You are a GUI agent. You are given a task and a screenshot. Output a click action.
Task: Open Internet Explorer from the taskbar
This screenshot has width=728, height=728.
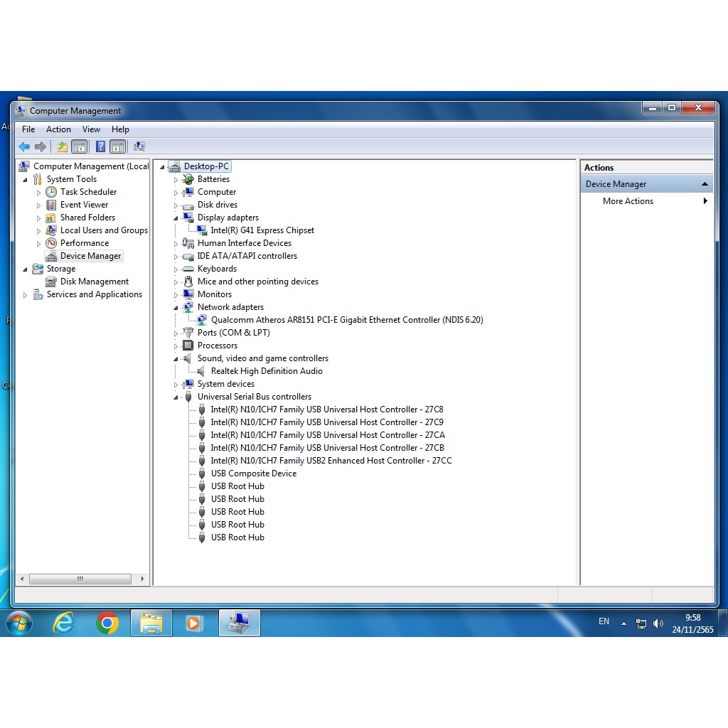click(64, 623)
